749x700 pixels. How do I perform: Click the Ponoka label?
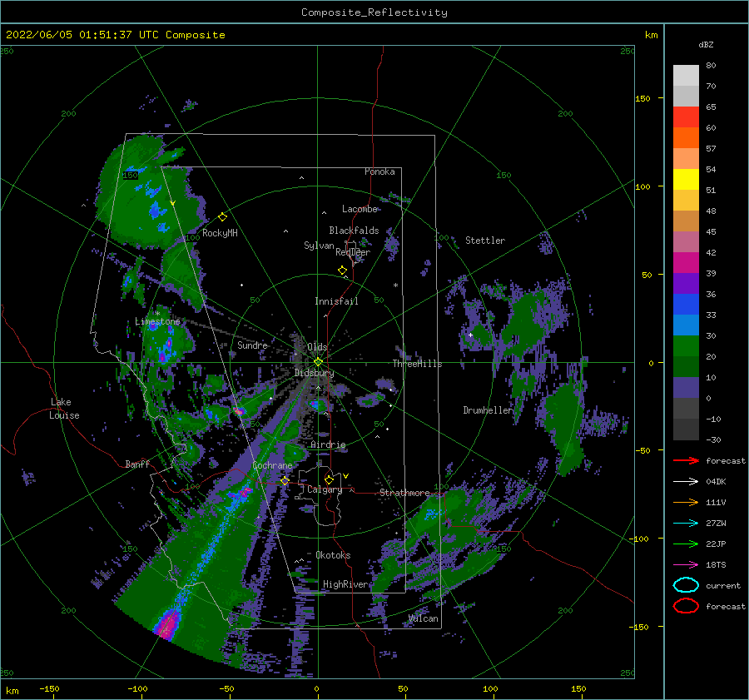[379, 171]
